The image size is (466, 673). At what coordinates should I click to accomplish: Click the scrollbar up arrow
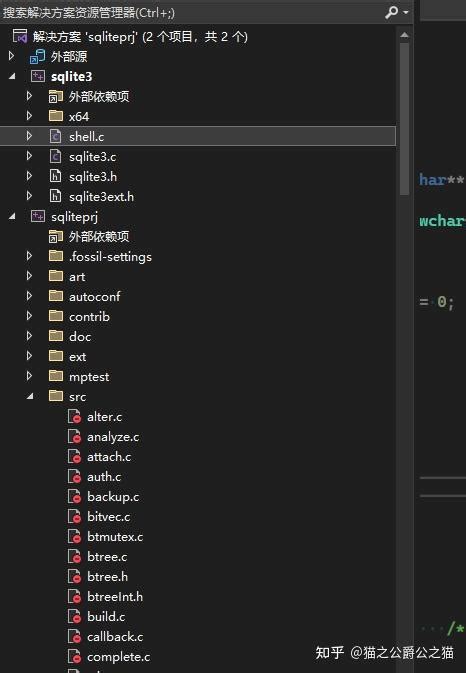click(404, 36)
